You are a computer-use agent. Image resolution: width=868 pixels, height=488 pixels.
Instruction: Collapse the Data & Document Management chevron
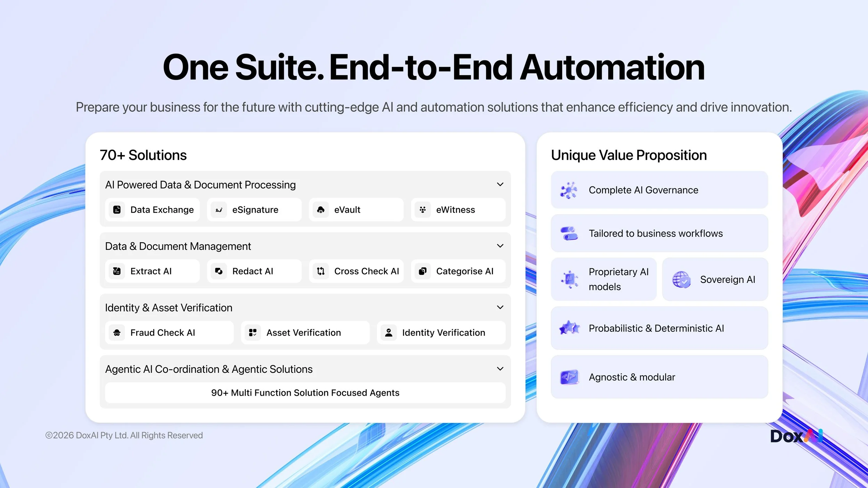[x=500, y=246]
